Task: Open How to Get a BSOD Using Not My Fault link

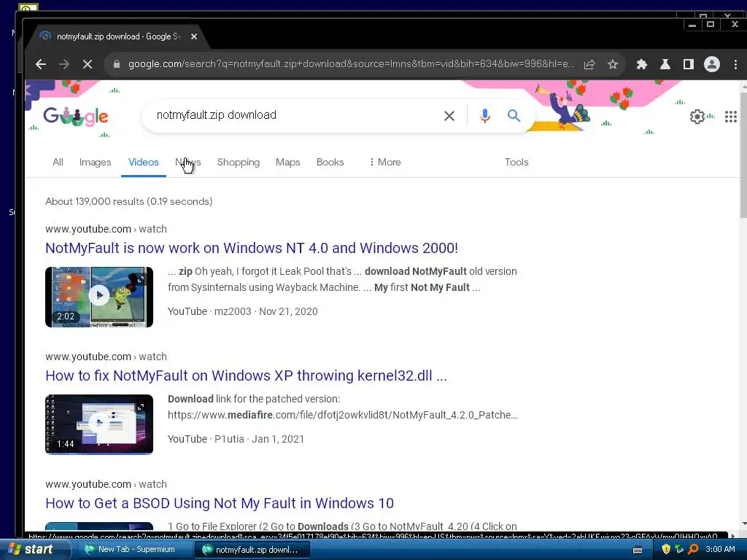Action: [x=220, y=503]
